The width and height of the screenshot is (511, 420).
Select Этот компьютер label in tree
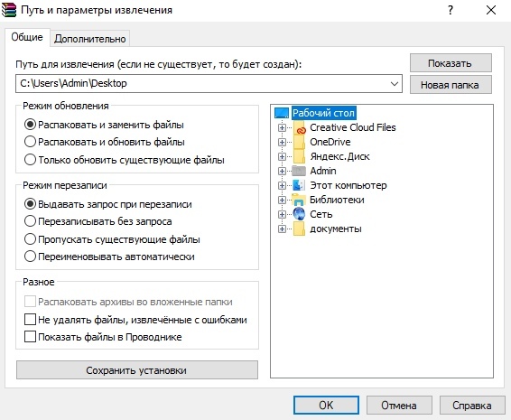coord(348,185)
